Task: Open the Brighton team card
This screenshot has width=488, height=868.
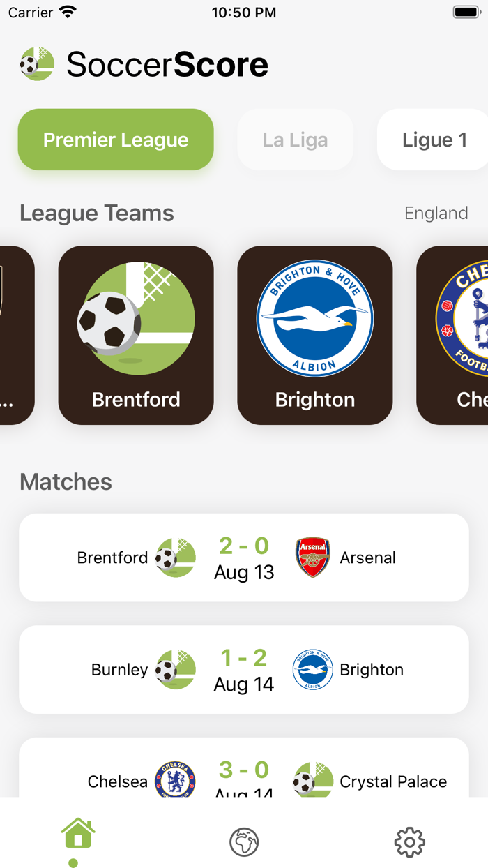Action: click(314, 335)
